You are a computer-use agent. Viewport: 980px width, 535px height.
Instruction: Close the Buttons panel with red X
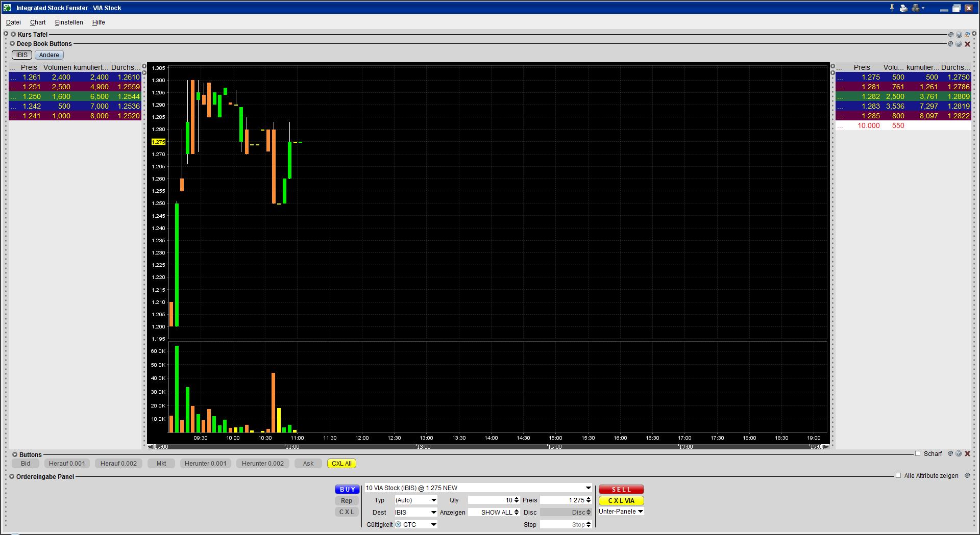point(967,453)
